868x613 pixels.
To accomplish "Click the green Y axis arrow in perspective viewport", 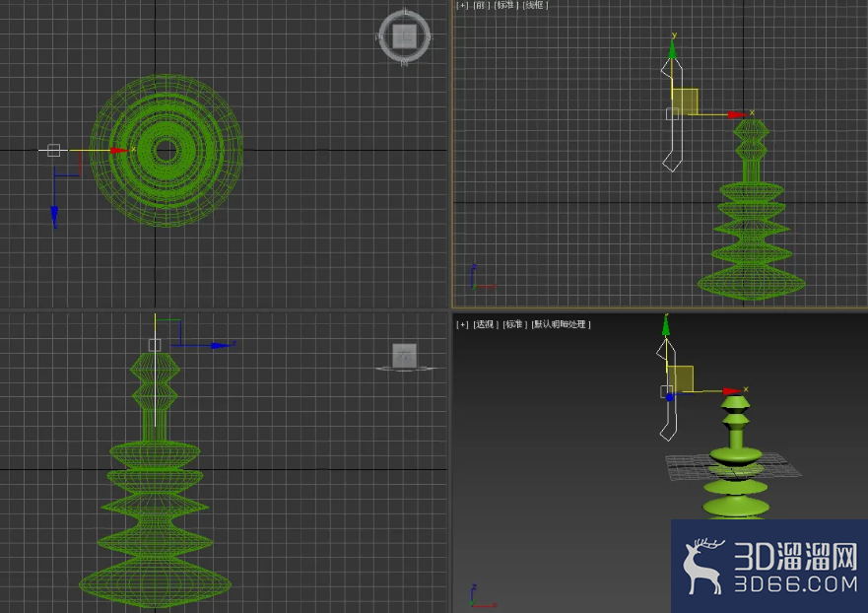I will (x=666, y=326).
